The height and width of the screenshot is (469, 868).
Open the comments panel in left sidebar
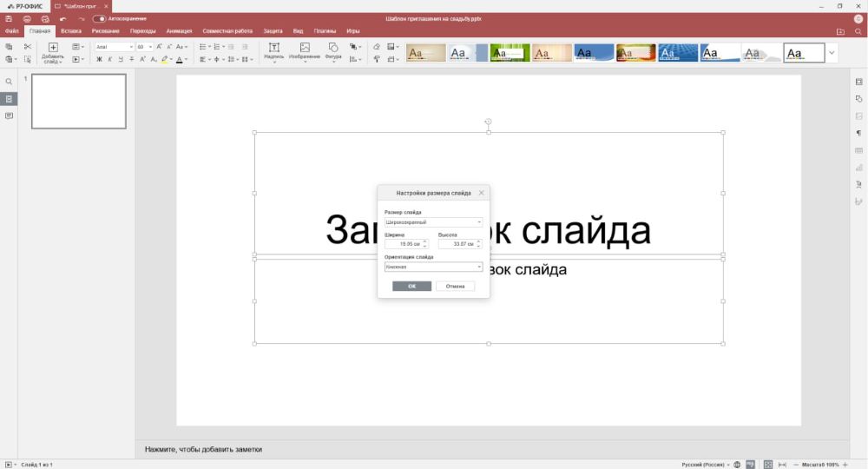(x=9, y=116)
